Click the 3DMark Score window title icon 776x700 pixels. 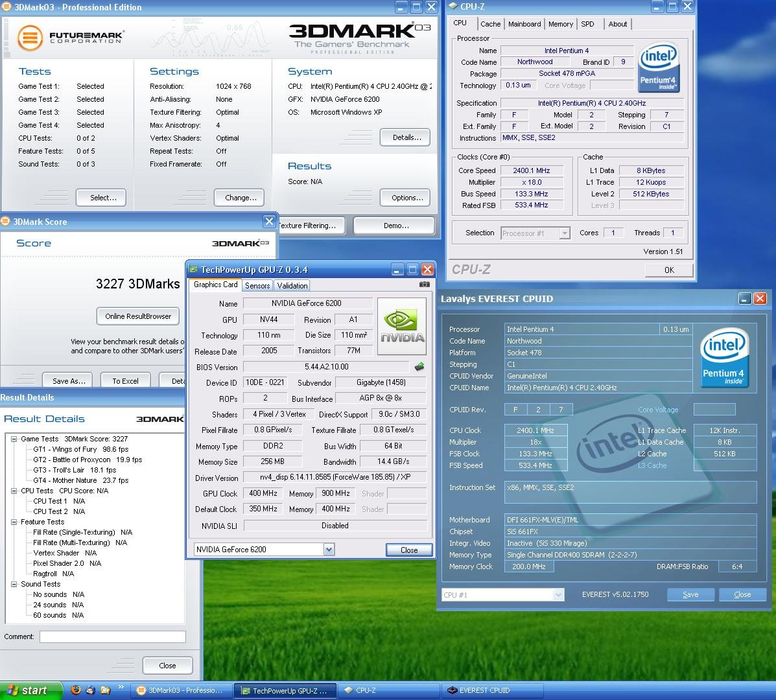[5, 221]
